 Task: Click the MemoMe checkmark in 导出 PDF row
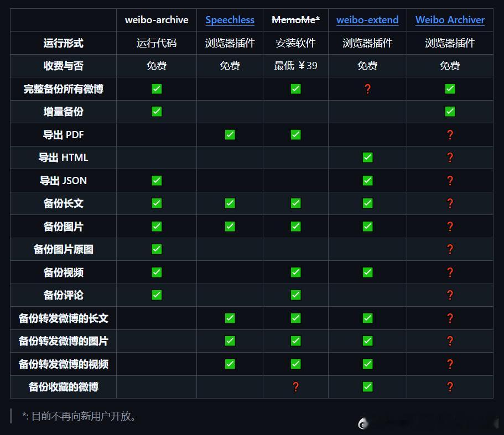pyautogui.click(x=295, y=134)
